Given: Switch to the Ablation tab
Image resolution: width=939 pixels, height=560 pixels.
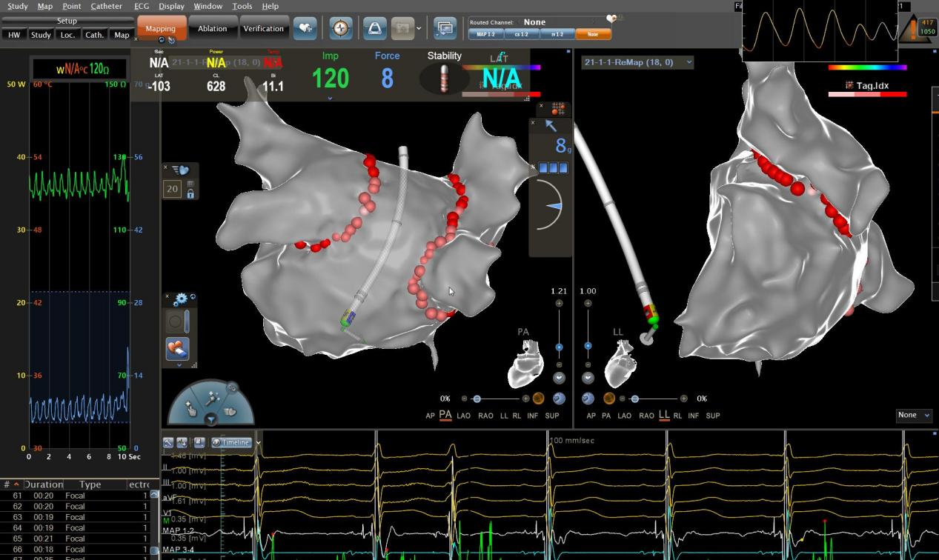Looking at the screenshot, I should coord(213,29).
